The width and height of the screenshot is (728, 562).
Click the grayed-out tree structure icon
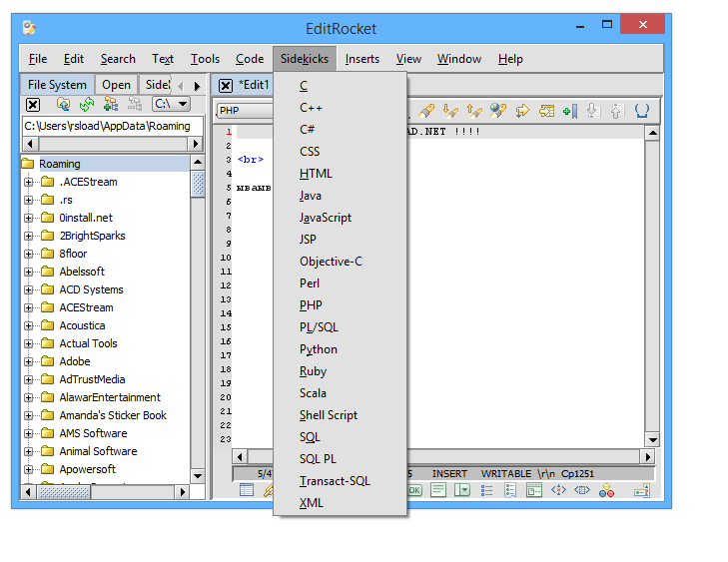[x=135, y=105]
